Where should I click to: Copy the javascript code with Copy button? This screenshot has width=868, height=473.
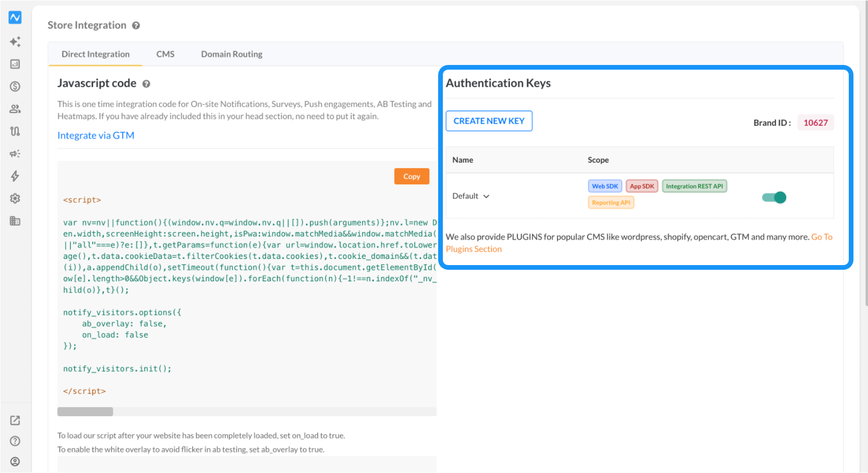coord(412,176)
